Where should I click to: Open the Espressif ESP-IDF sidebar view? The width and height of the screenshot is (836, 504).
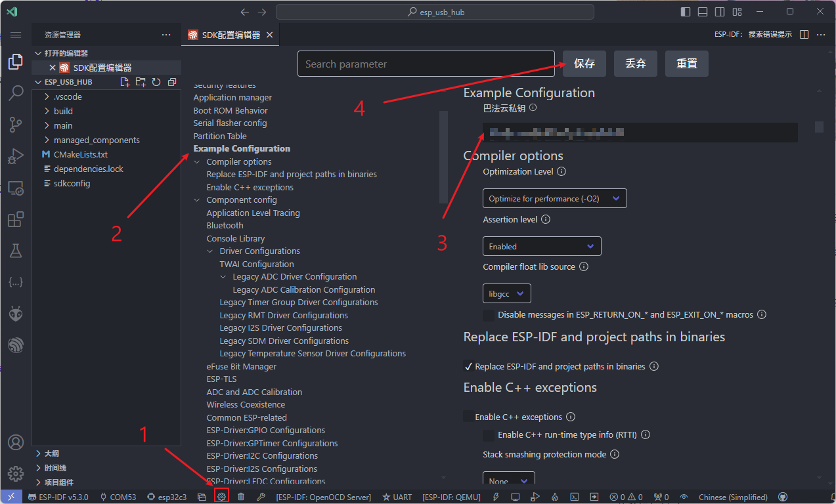(x=16, y=345)
